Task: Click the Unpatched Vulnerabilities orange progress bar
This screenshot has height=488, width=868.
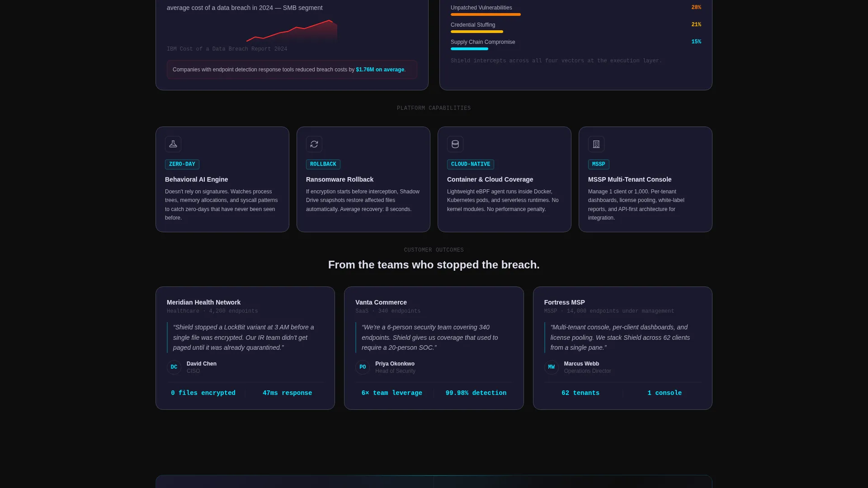Action: click(x=486, y=14)
